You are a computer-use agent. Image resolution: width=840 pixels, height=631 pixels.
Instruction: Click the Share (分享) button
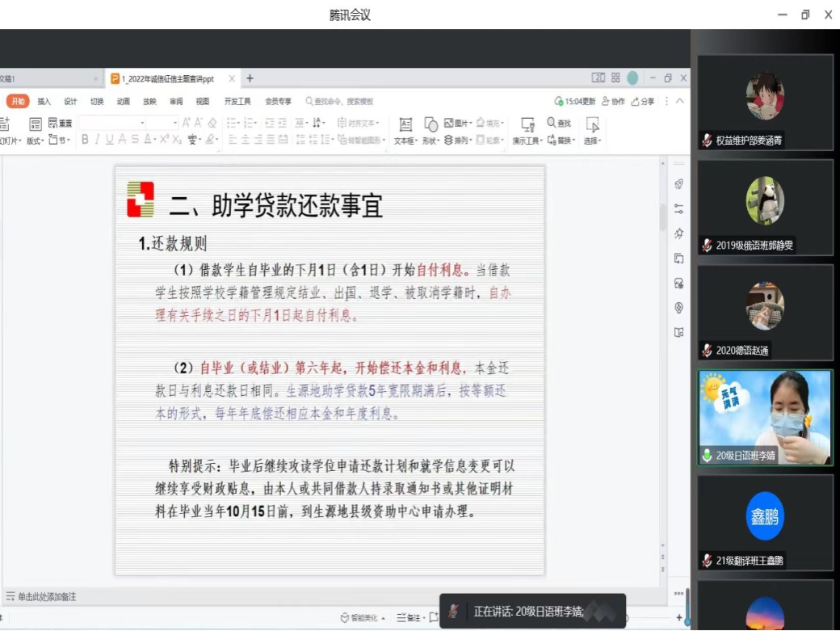point(644,101)
